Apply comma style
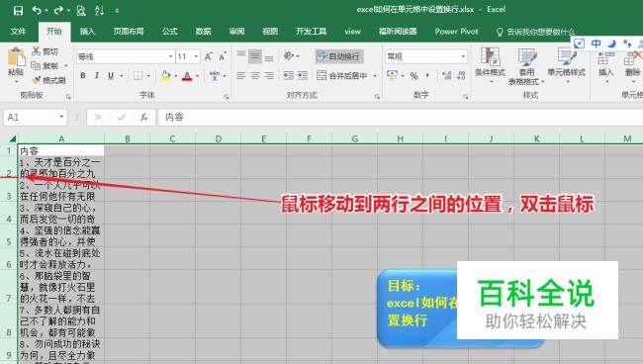The width and height of the screenshot is (643, 364). coord(427,76)
